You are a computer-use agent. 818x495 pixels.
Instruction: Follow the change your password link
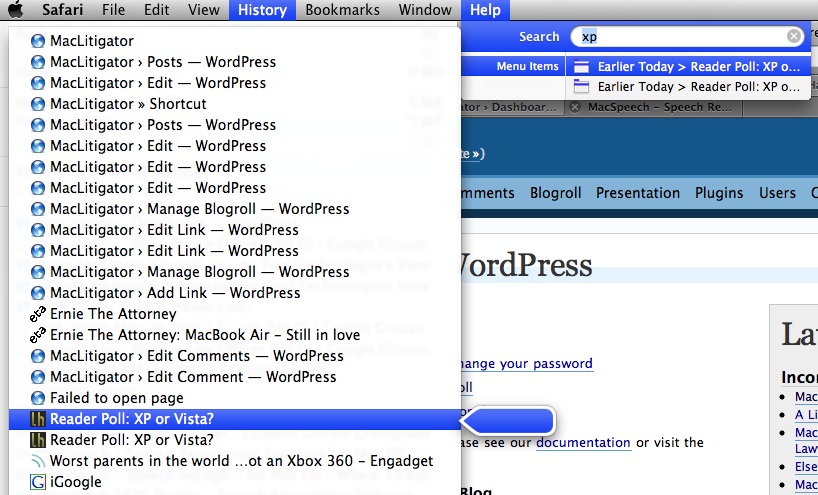[x=527, y=363]
